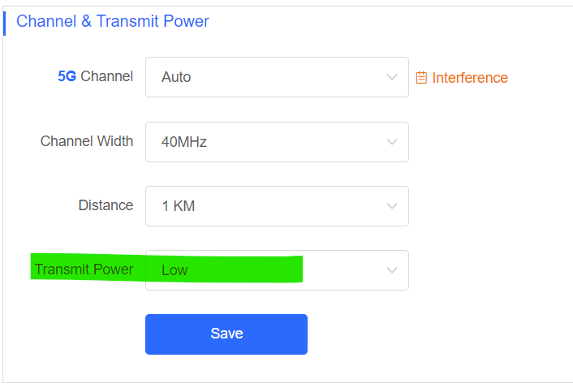Click the blue bar beside the heading
Viewport: 573px width, 392px height.
[5, 21]
